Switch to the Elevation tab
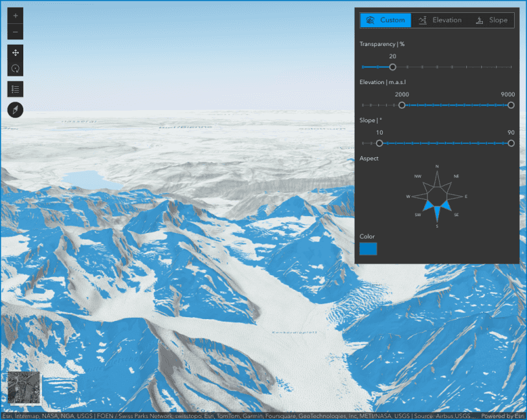 click(441, 20)
